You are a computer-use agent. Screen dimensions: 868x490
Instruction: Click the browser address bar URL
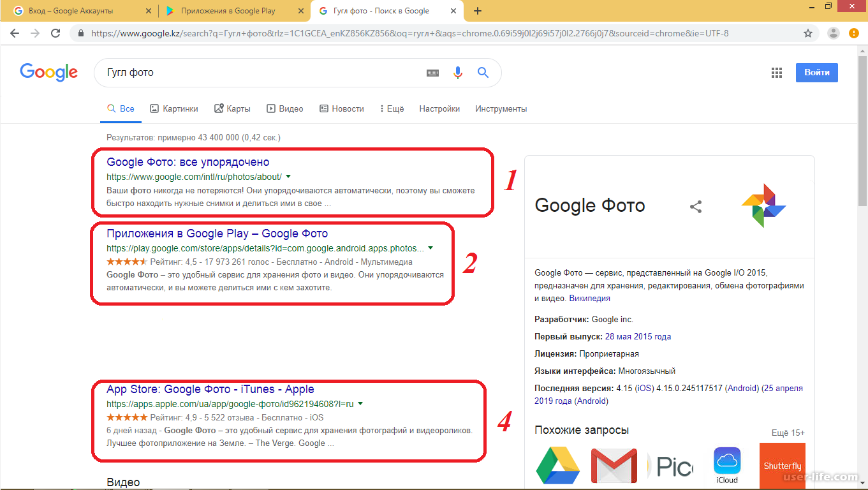tap(410, 33)
